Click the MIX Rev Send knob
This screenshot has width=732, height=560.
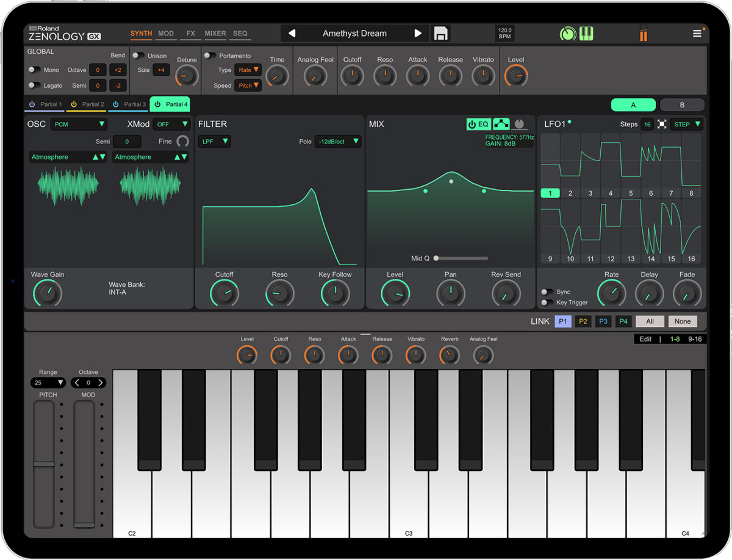point(506,293)
